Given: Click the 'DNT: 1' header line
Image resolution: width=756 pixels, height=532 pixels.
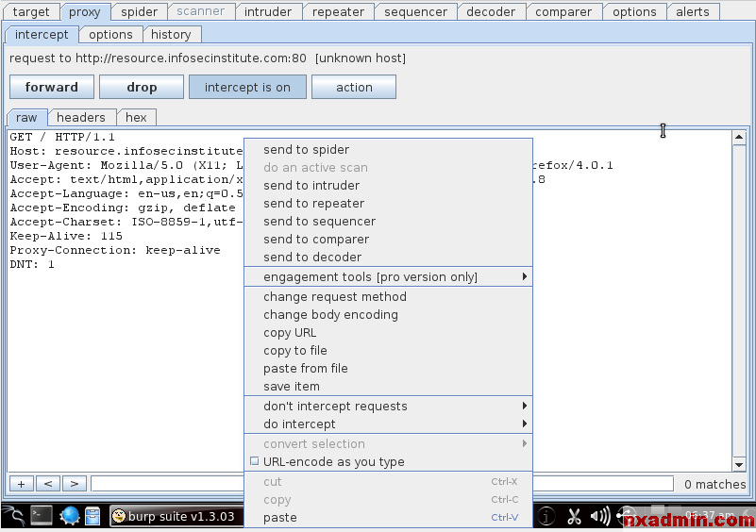Looking at the screenshot, I should (32, 264).
